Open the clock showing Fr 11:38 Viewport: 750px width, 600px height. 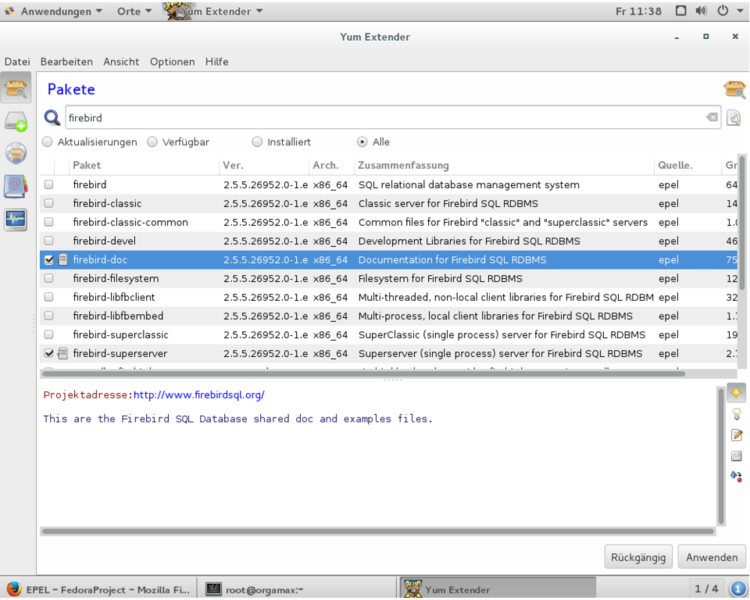638,11
